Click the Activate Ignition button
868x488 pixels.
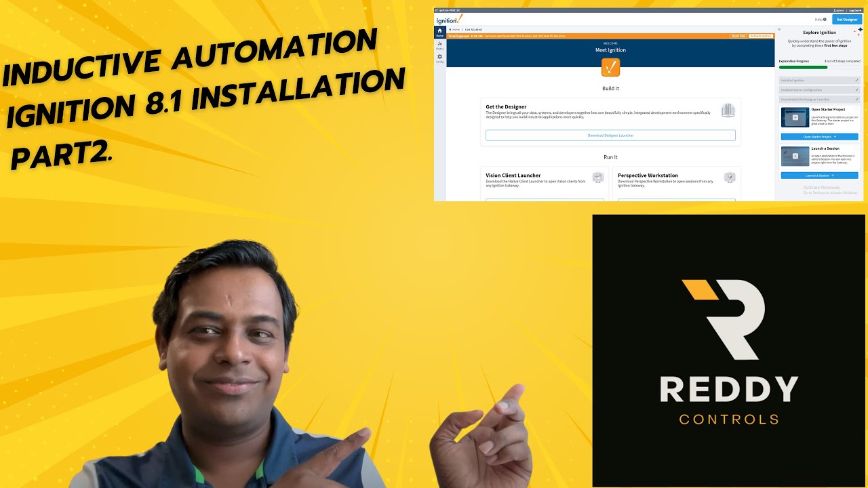(x=761, y=36)
